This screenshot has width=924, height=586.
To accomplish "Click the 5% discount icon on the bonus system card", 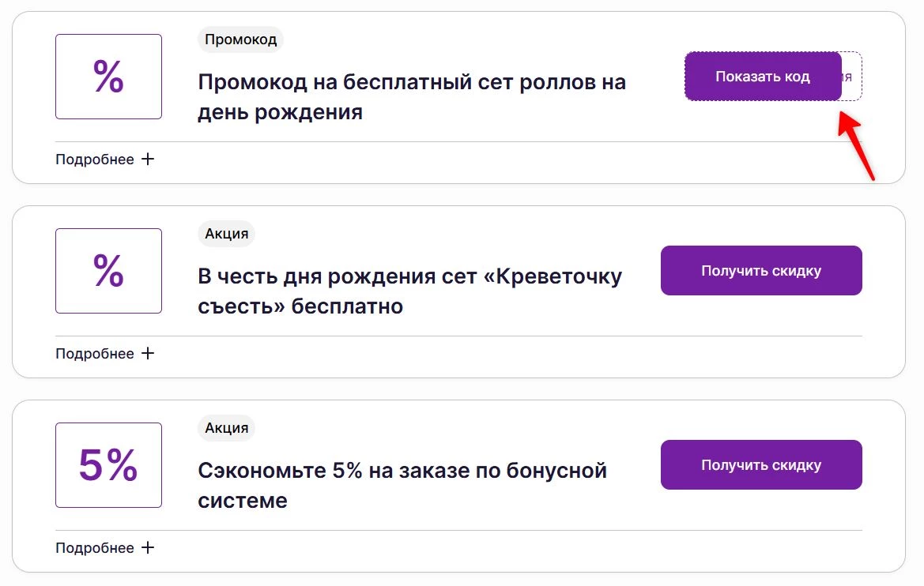I will click(108, 464).
